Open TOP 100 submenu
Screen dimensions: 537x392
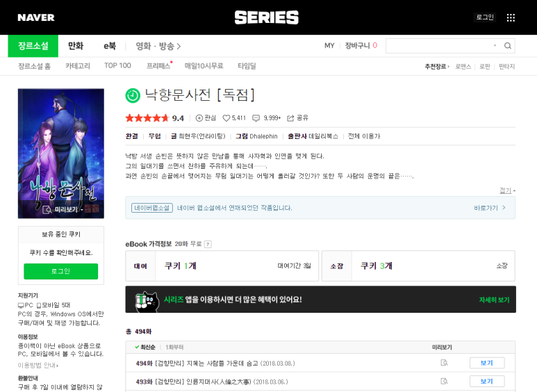coord(117,66)
